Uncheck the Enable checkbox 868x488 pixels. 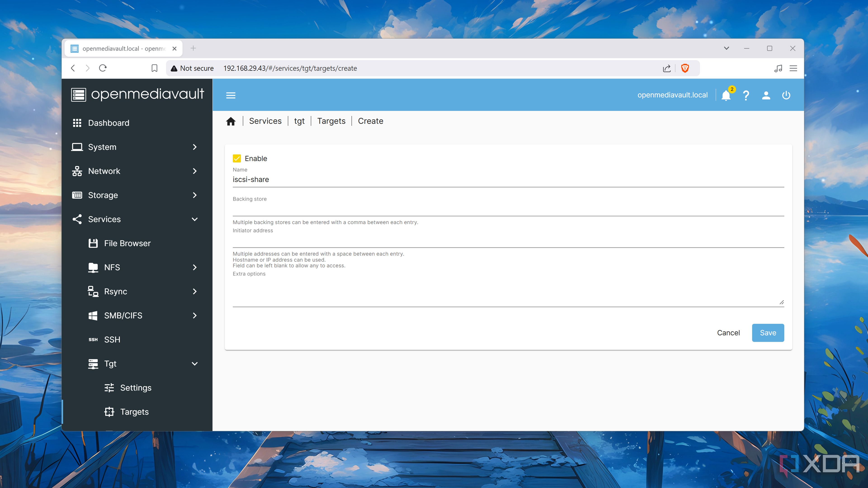pyautogui.click(x=237, y=158)
